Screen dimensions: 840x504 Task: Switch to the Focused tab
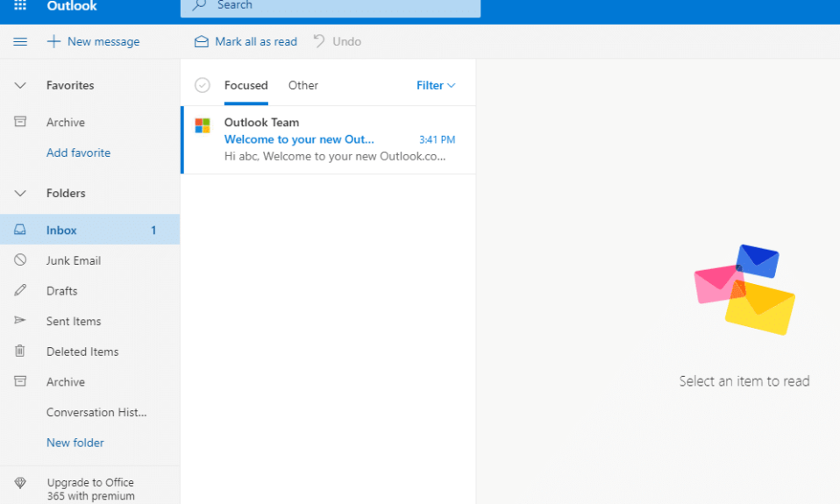pyautogui.click(x=246, y=85)
